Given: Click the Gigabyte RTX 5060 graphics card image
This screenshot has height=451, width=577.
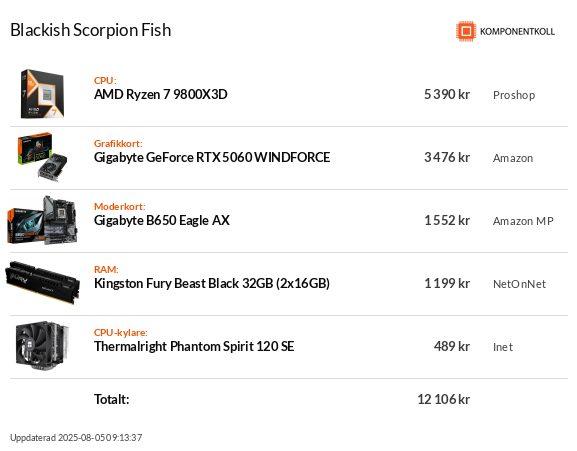Looking at the screenshot, I should [43, 157].
